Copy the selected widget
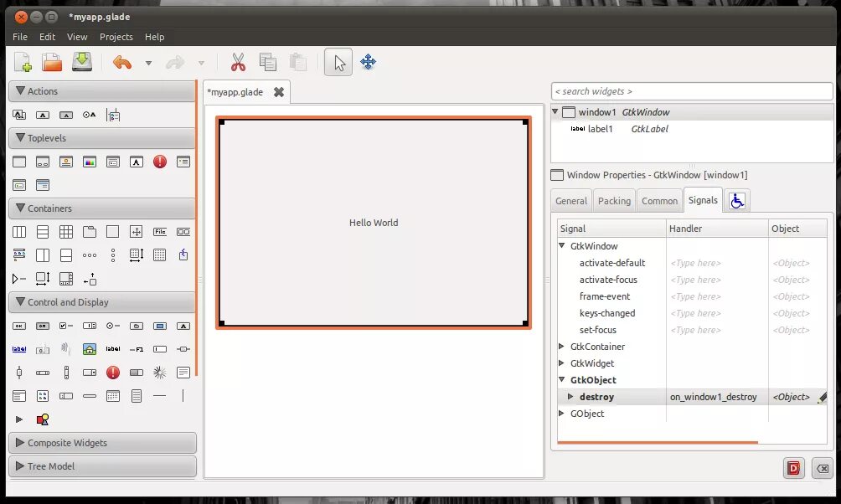The width and height of the screenshot is (841, 504). 268,62
